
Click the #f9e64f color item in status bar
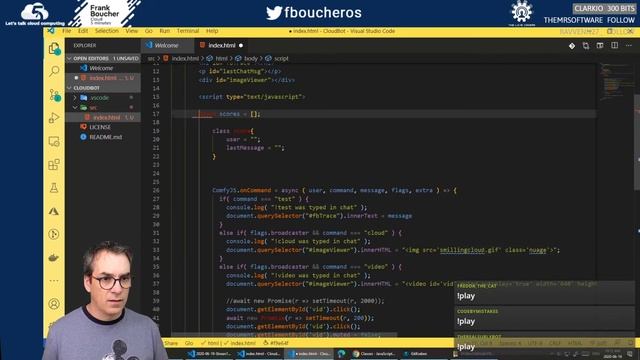pyautogui.click(x=276, y=343)
